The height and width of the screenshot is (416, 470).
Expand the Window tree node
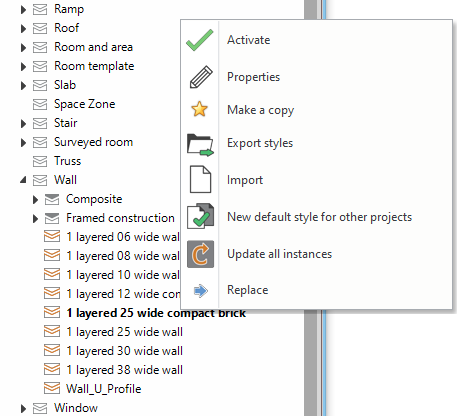click(x=23, y=408)
